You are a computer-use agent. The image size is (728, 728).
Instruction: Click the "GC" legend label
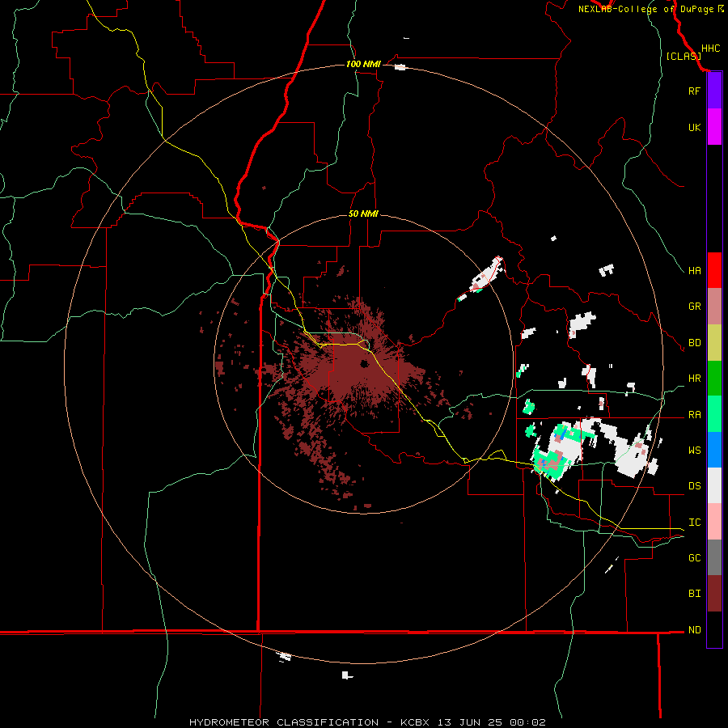pos(694,558)
